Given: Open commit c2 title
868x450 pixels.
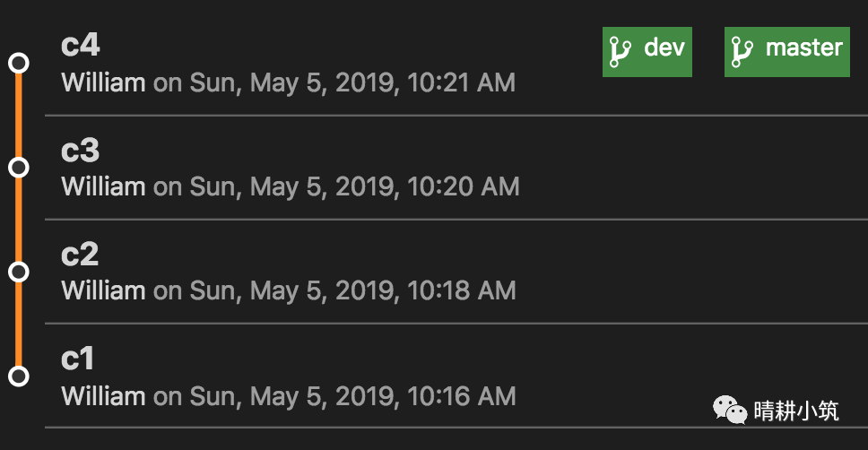Looking at the screenshot, I should pos(80,255).
